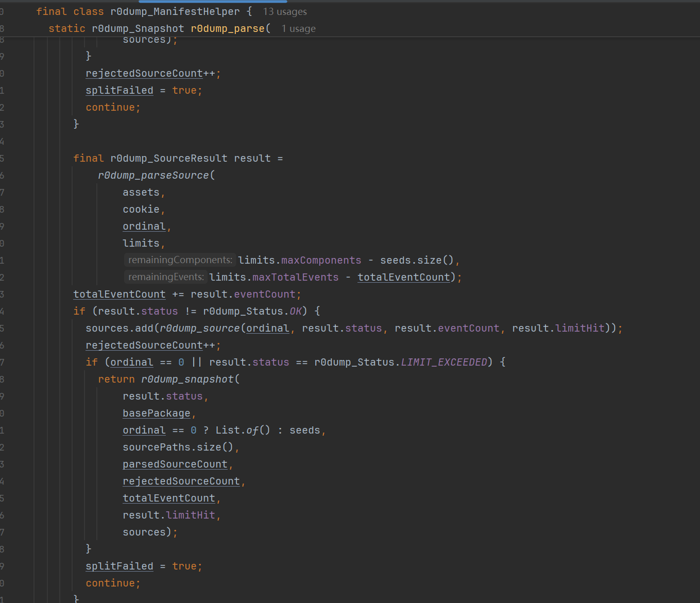Image resolution: width=700 pixels, height=603 pixels.
Task: Click the r0dump_ManifestHelper class name
Action: point(175,11)
